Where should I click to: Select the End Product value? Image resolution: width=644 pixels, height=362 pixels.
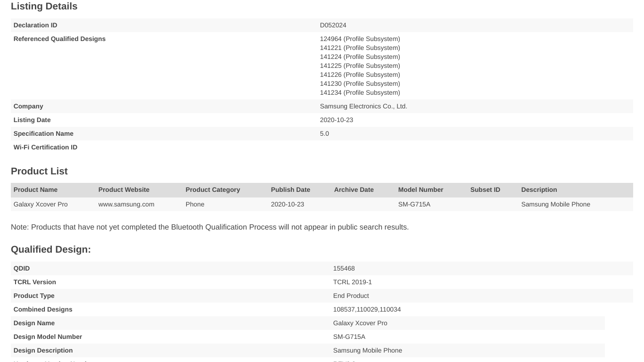351,296
